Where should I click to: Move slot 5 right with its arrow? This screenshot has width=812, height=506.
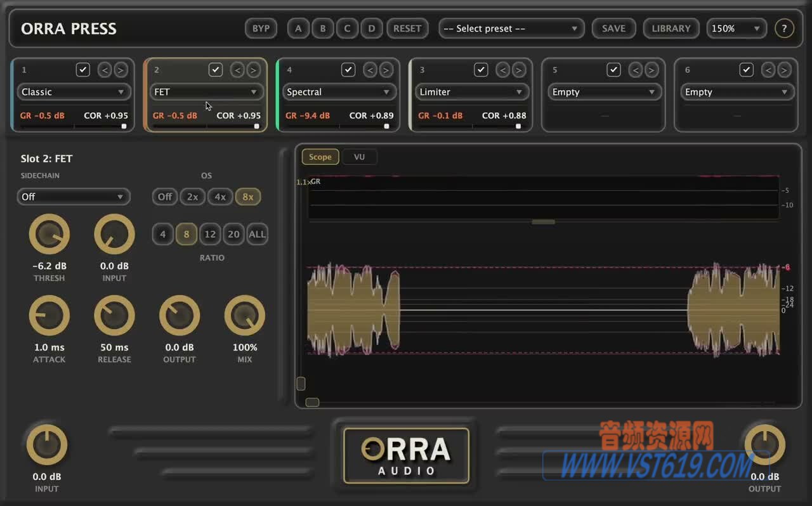click(651, 70)
